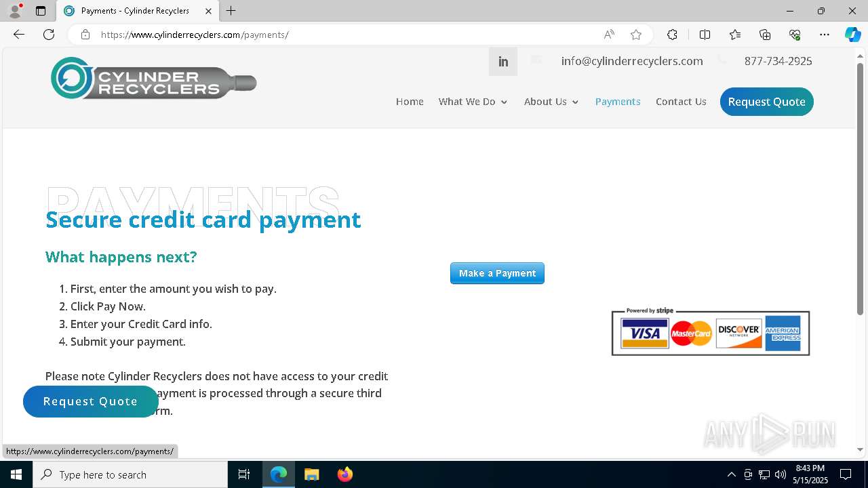This screenshot has height=488, width=868.
Task: Type in the Windows taskbar search box
Action: click(x=130, y=474)
